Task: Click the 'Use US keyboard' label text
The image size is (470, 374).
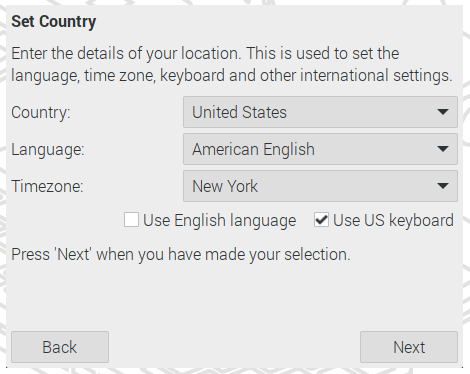Action: click(x=393, y=221)
